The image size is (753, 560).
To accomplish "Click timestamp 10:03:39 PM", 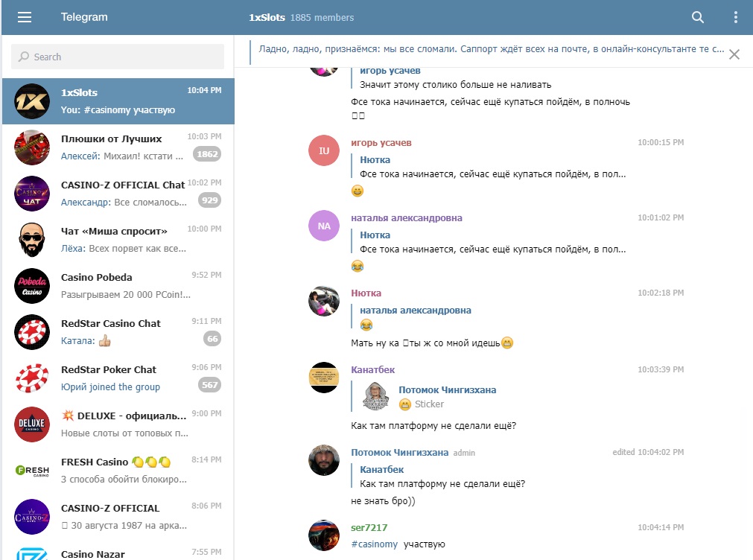I will [x=661, y=369].
